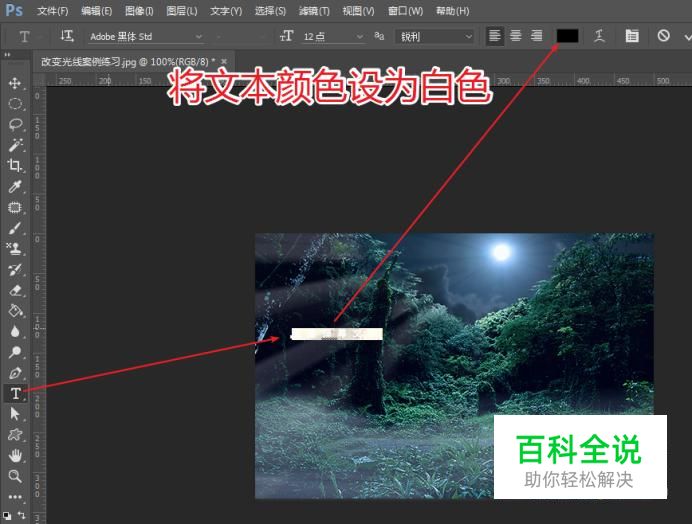This screenshot has height=524, width=692.
Task: Open the Warp Text dialog
Action: click(599, 36)
